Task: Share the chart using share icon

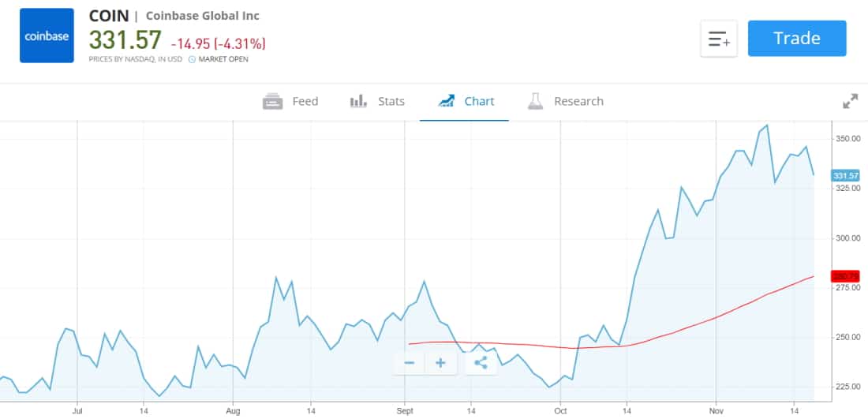Action: [x=481, y=363]
